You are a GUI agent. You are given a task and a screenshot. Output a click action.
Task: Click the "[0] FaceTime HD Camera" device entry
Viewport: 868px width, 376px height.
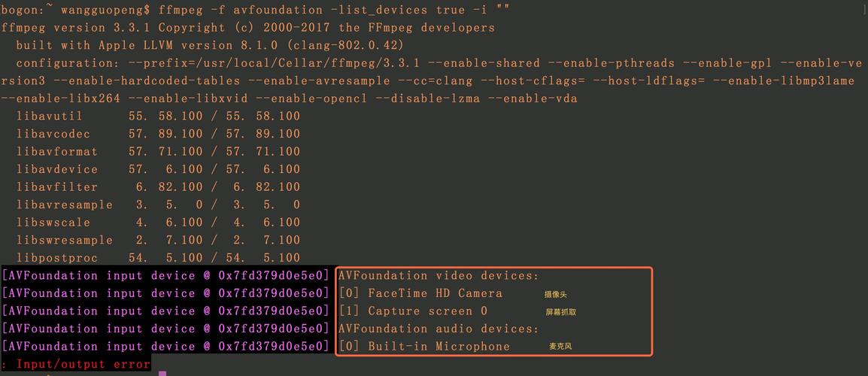click(x=420, y=293)
